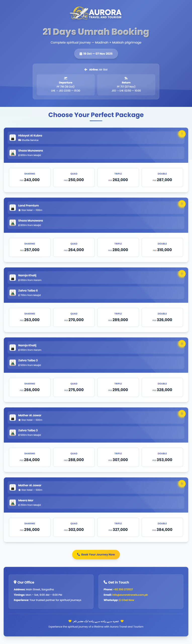Click the mosque icon beside Meera Mar
Viewport: 192px width, 644px height.
[x=13, y=502]
